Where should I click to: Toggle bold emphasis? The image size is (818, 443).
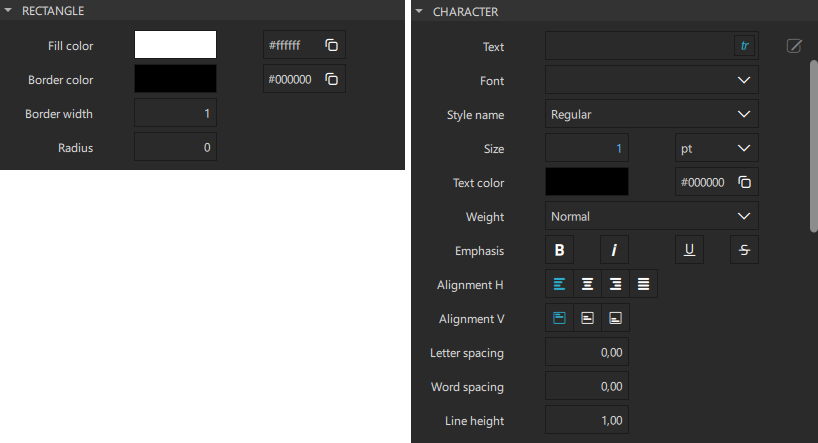560,250
